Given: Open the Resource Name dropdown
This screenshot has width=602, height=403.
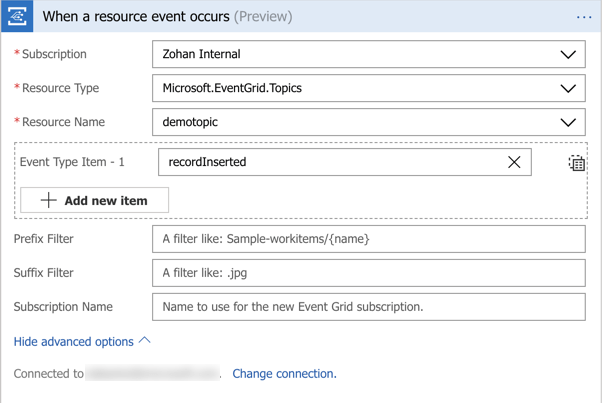Looking at the screenshot, I should (x=568, y=122).
